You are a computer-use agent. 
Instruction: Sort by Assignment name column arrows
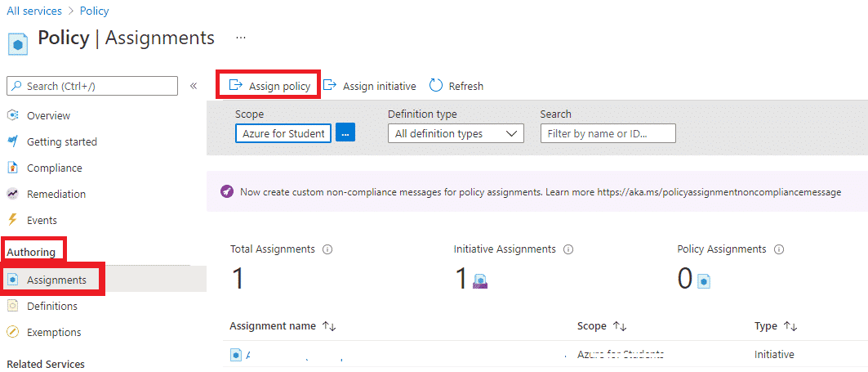(329, 326)
